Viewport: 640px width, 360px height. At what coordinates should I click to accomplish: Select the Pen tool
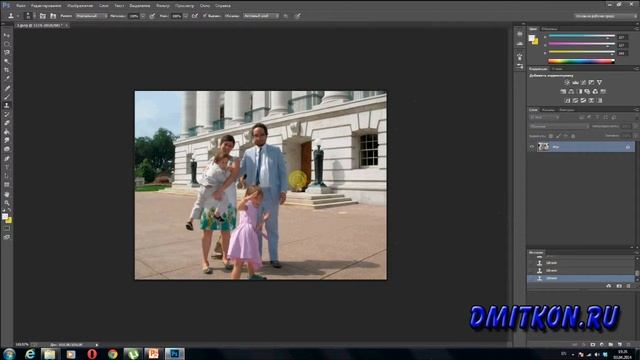coord(7,158)
